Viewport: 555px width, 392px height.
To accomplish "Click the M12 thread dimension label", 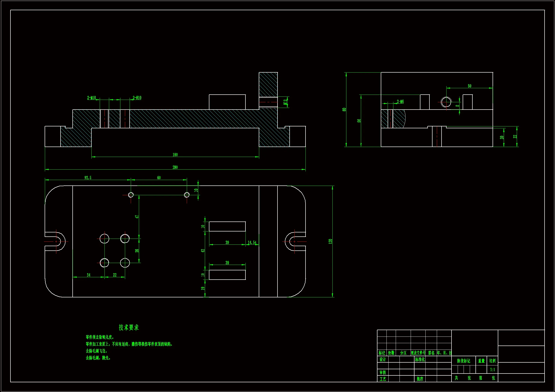I will coord(286,102).
